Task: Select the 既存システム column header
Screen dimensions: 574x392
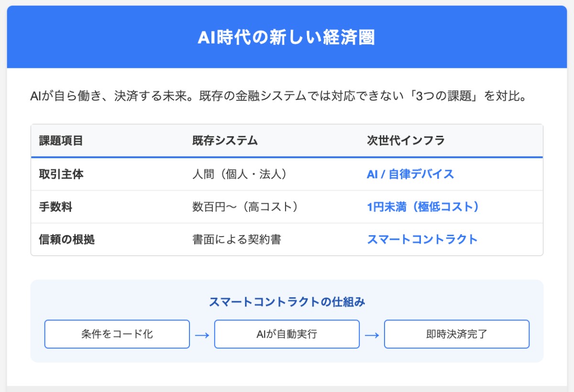Action: (x=225, y=141)
